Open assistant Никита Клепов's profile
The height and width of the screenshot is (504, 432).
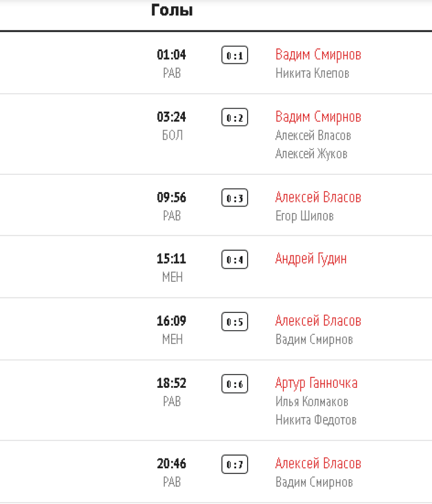[x=312, y=73]
